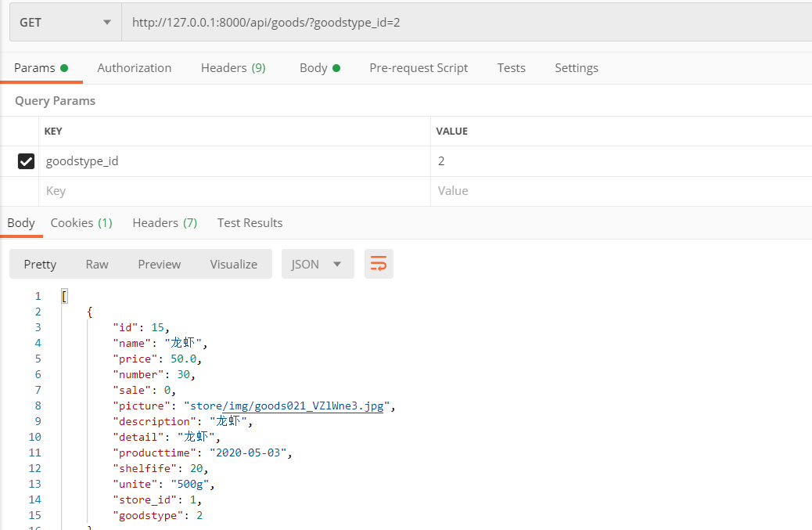Switch to the Params request tab
The width and height of the screenshot is (812, 530).
tap(41, 68)
